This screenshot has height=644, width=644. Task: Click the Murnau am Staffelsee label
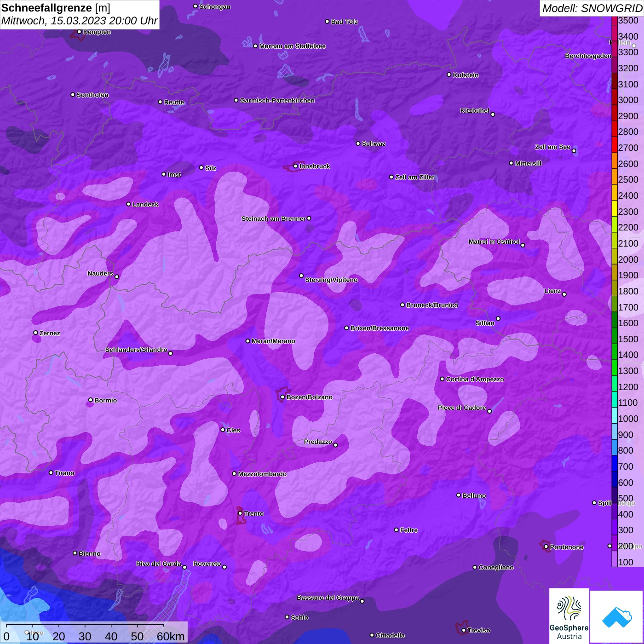(x=293, y=46)
